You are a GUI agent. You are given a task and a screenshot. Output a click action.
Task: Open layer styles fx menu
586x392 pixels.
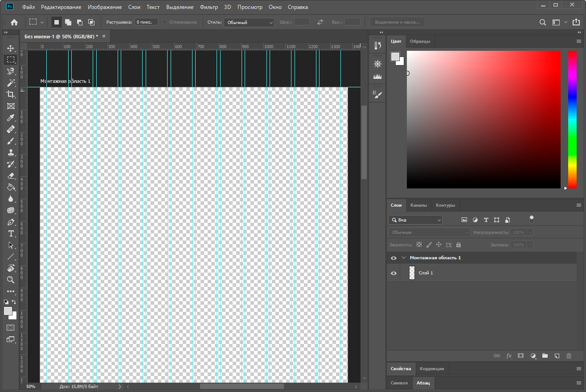(509, 356)
